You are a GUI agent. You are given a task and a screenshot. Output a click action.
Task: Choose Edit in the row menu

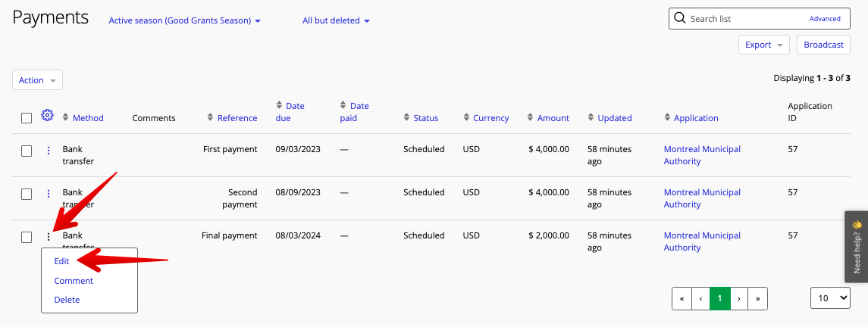click(61, 261)
